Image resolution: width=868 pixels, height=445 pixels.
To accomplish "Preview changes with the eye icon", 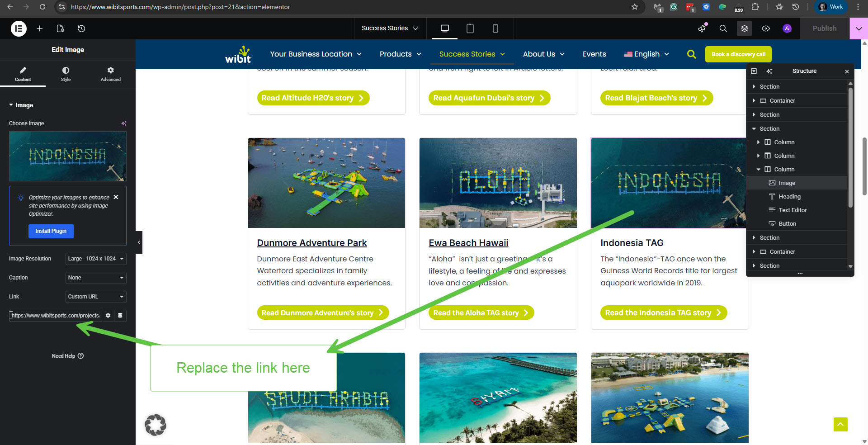I will [x=766, y=28].
